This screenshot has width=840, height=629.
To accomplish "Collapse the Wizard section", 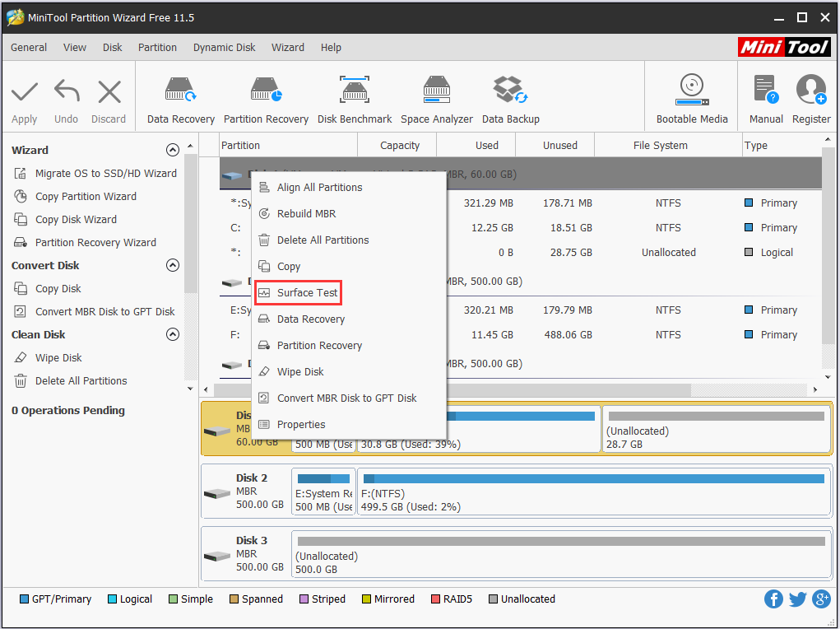I will tap(173, 150).
